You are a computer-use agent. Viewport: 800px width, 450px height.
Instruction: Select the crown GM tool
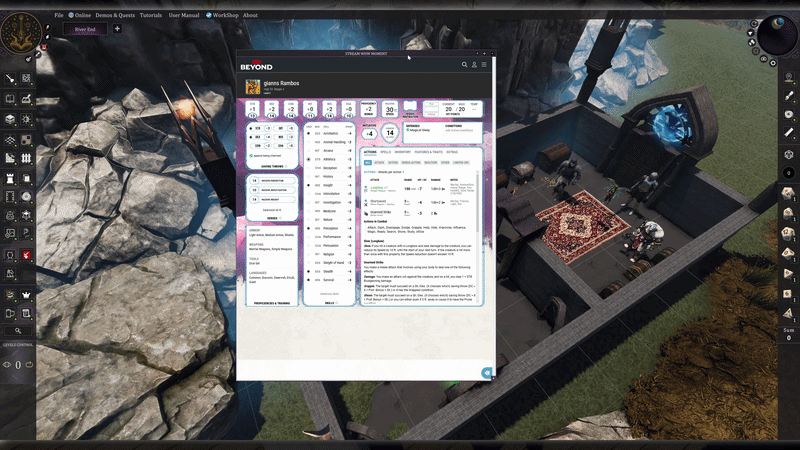tap(26, 294)
